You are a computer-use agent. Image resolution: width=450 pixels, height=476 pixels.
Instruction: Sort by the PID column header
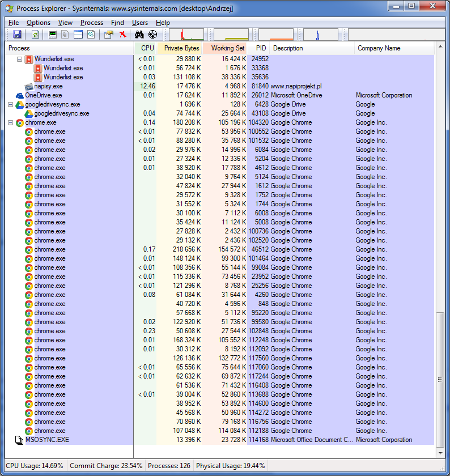[258, 48]
